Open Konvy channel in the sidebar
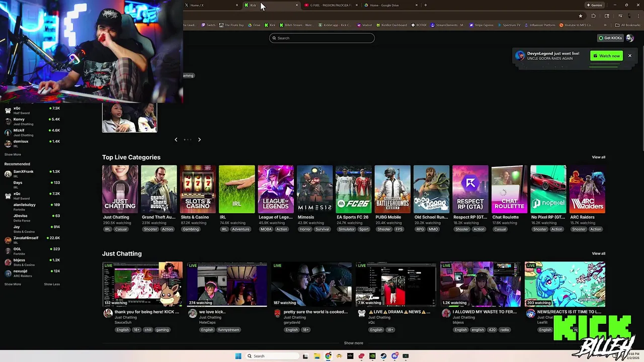The width and height of the screenshot is (644, 362). [x=32, y=121]
